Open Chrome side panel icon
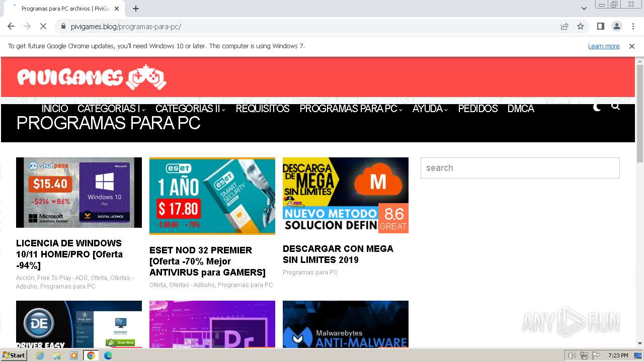 [600, 26]
